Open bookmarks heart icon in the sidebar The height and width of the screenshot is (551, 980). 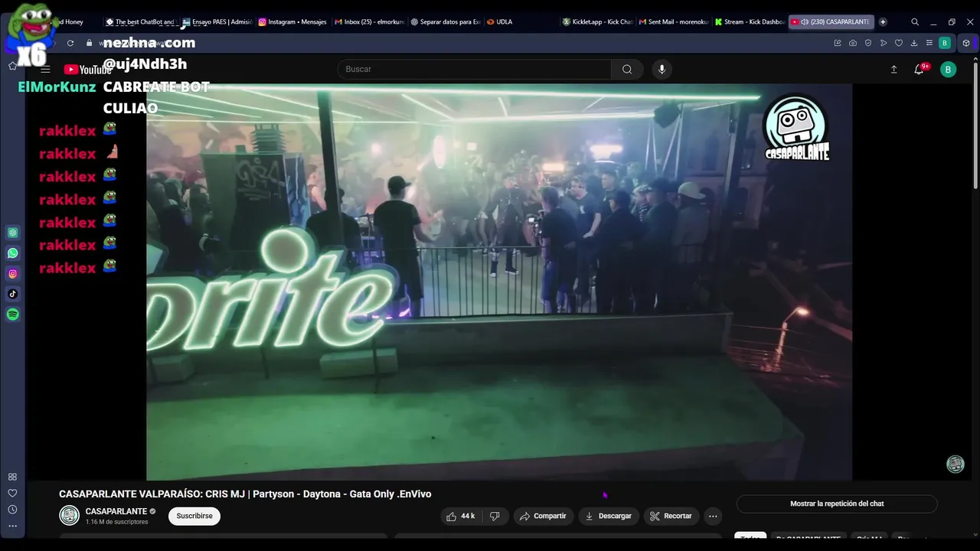point(12,494)
